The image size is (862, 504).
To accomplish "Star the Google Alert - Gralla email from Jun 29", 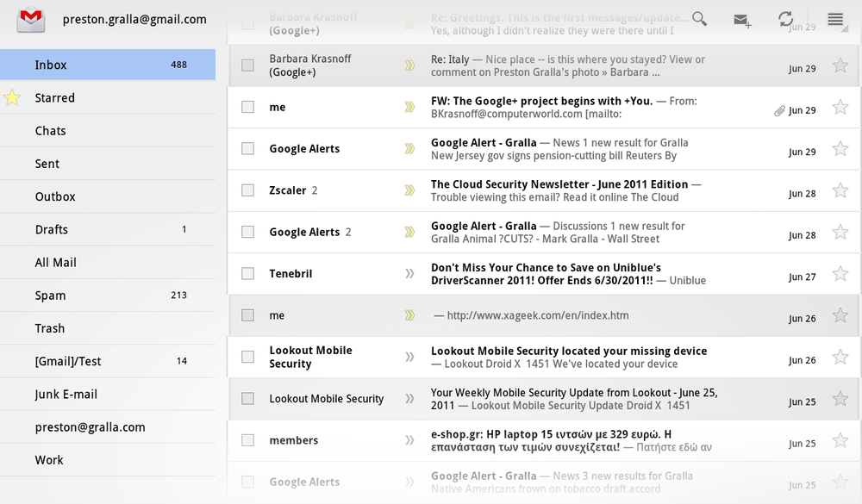I will [x=840, y=148].
